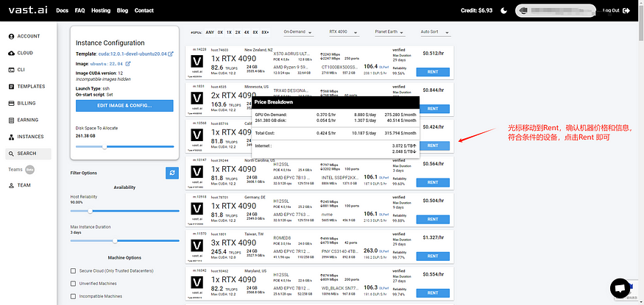Click the ubuntu:22.04 image link
The height and width of the screenshot is (305, 644).
(x=107, y=64)
